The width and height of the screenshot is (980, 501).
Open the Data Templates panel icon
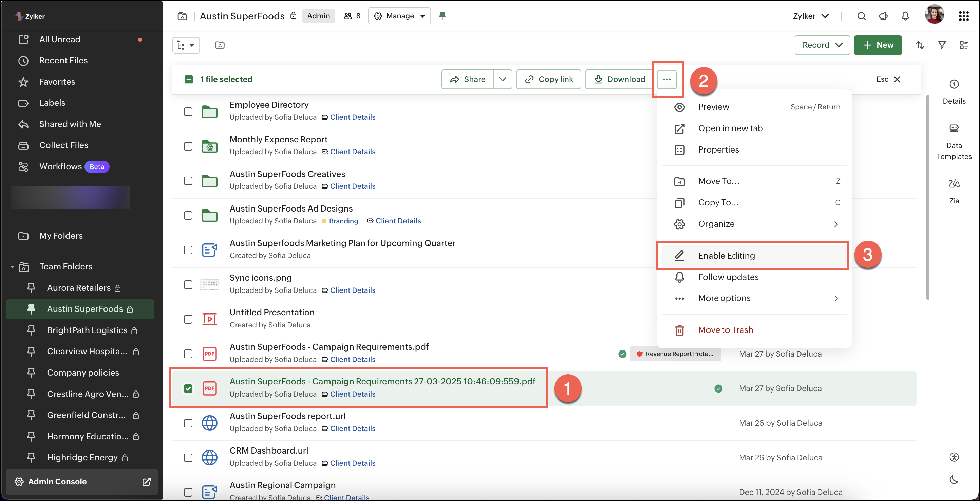(954, 128)
